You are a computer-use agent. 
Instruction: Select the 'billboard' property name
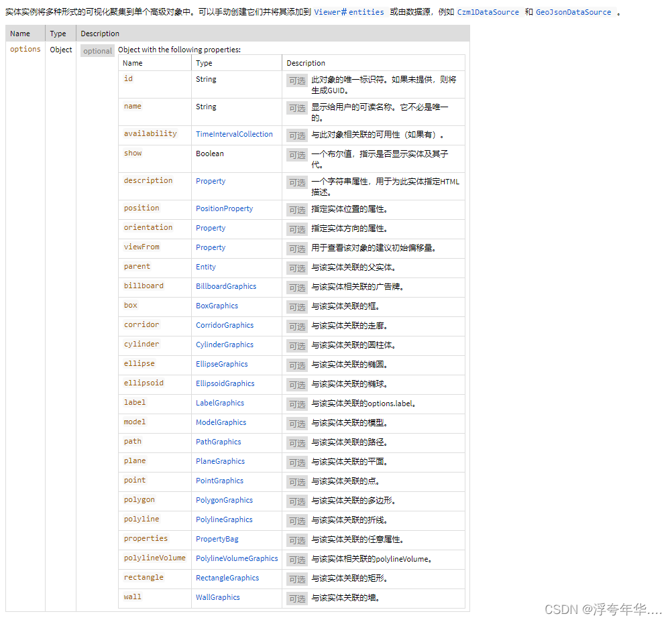click(x=144, y=286)
